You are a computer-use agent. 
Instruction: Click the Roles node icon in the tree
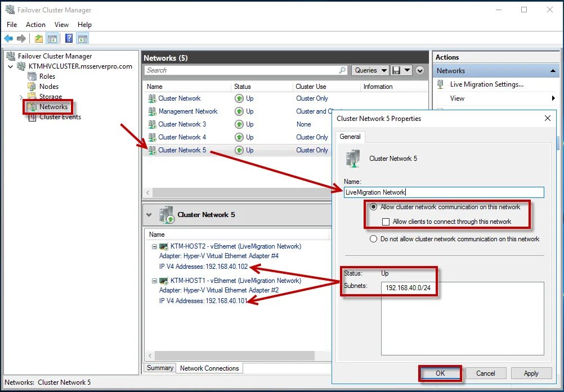tap(32, 76)
